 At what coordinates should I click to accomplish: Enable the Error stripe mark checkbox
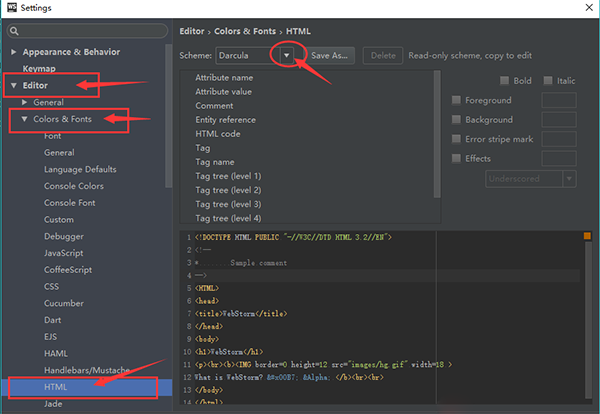457,139
